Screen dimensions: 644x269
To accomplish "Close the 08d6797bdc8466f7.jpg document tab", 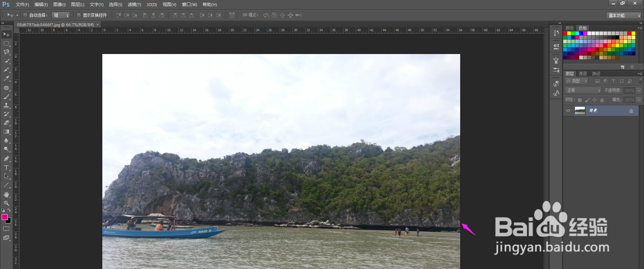I will [98, 24].
